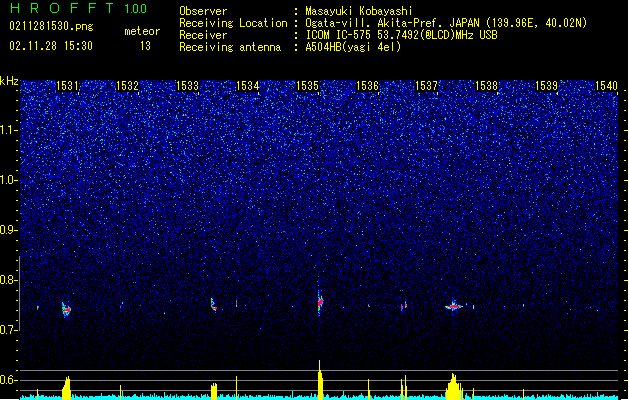Click the 1.0 frequency axis label
Image resolution: width=629 pixels, height=400 pixels.
(9, 180)
